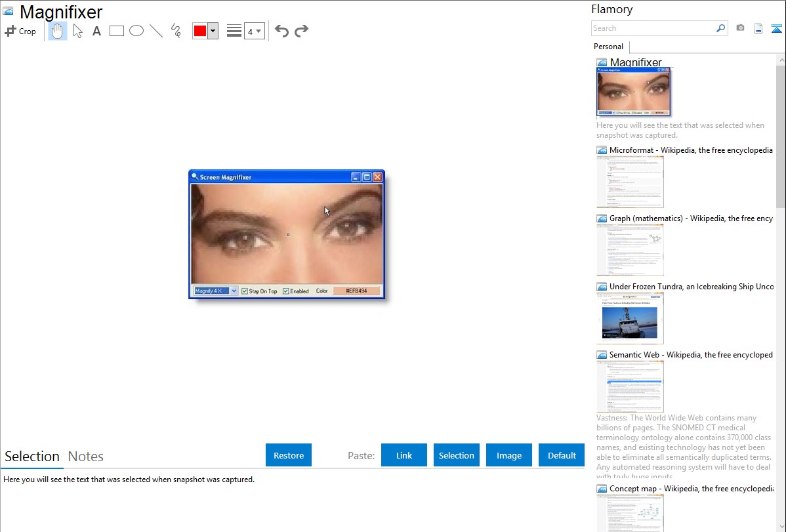This screenshot has height=532, width=786.
Task: Open the Personal tab in Flamory
Action: pos(608,47)
